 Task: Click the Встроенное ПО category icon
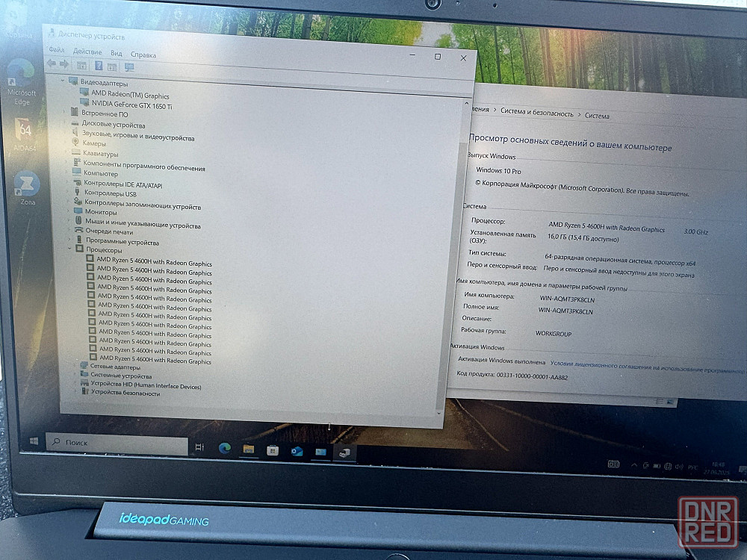[x=74, y=112]
